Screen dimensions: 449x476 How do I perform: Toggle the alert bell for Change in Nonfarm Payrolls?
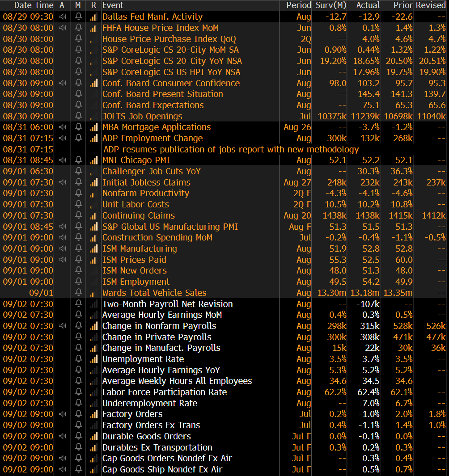pos(79,326)
